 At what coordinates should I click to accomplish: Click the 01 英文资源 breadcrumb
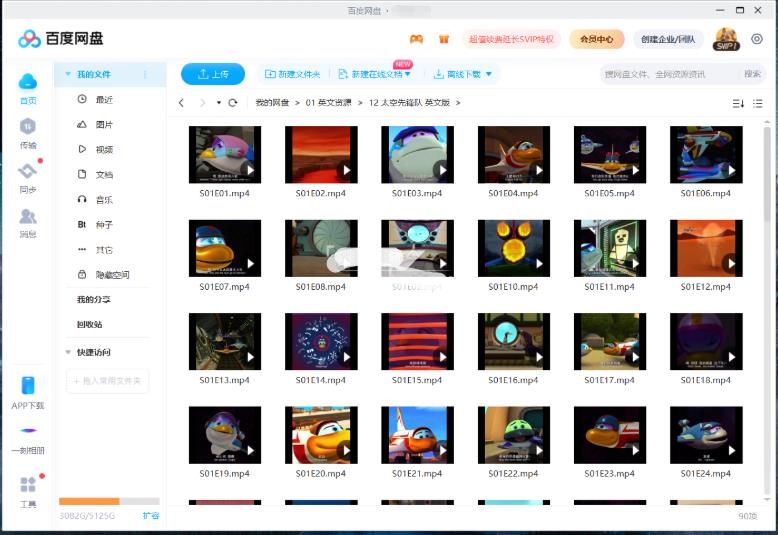point(328,103)
